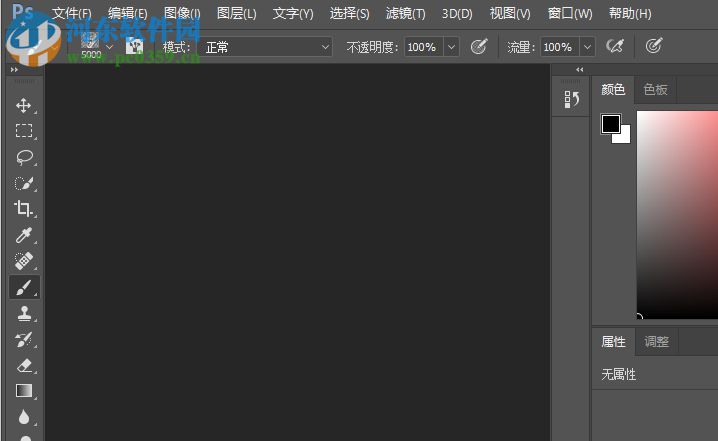This screenshot has height=441, width=718.
Task: Select the Move tool
Action: (x=24, y=105)
